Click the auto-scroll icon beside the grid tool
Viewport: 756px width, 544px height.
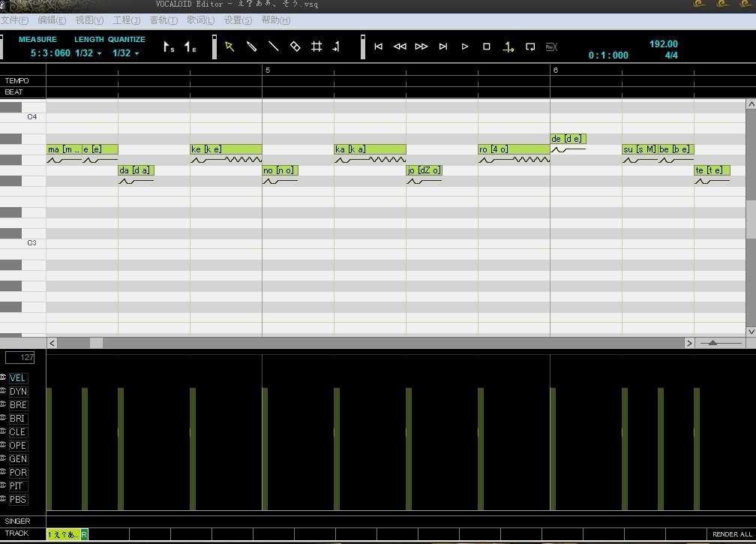(x=337, y=47)
